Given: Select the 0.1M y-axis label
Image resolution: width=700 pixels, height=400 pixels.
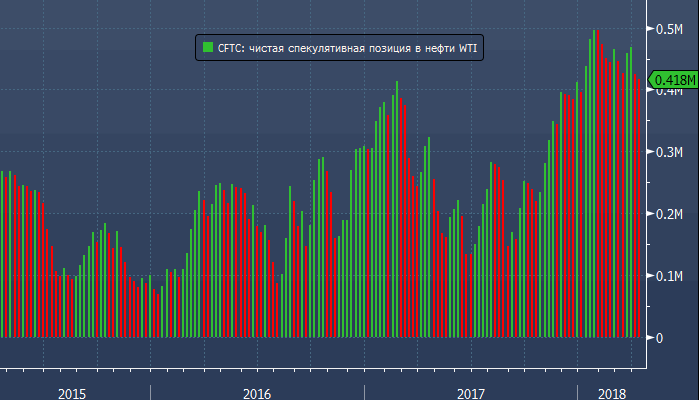Looking at the screenshot, I should pos(668,276).
